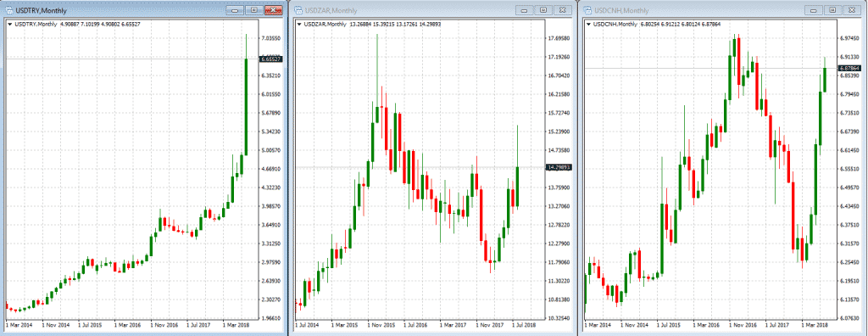Viewport: 868px width, 336px height.
Task: Close the USDZAR Monthly chart window
Action: [x=562, y=10]
